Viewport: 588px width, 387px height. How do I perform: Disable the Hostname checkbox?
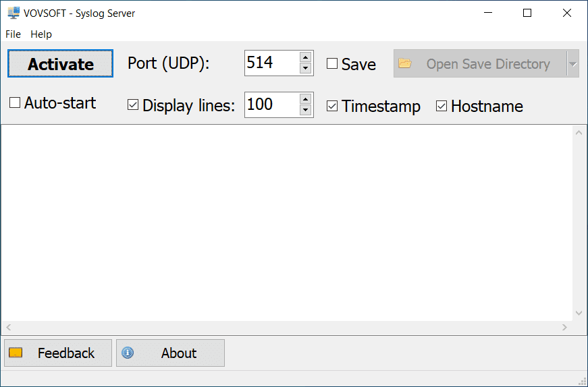click(442, 106)
